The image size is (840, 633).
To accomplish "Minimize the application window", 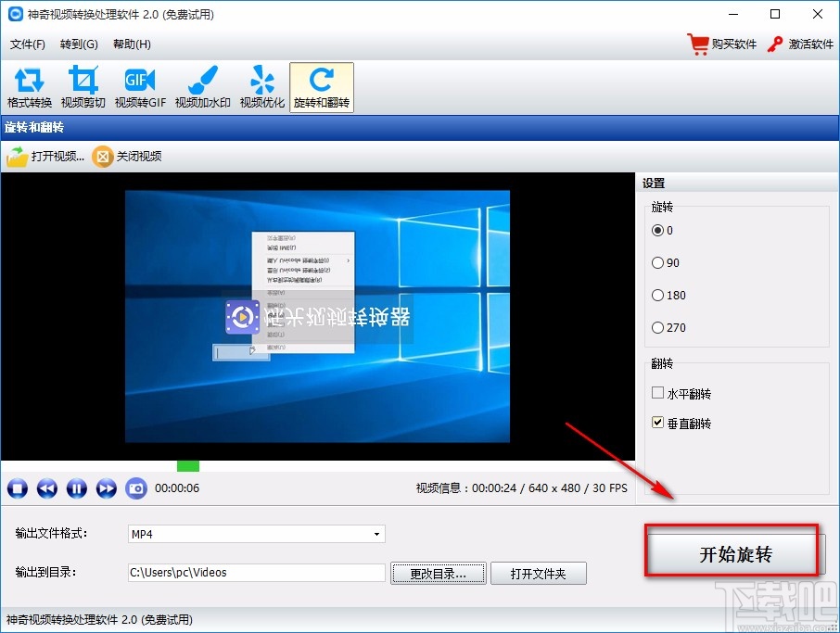I will (x=733, y=14).
